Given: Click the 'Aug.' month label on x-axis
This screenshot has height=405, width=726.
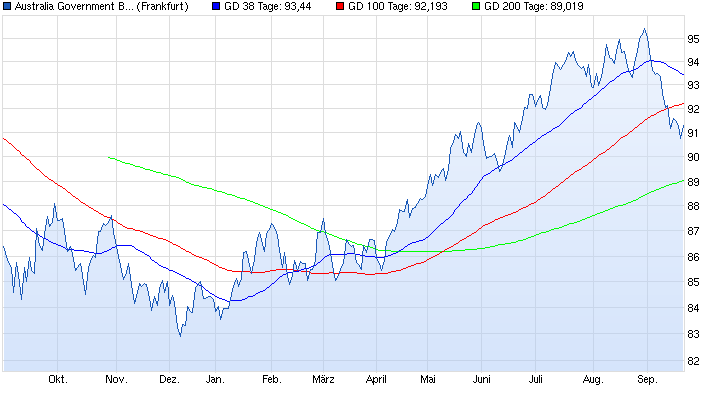Looking at the screenshot, I should point(593,380).
